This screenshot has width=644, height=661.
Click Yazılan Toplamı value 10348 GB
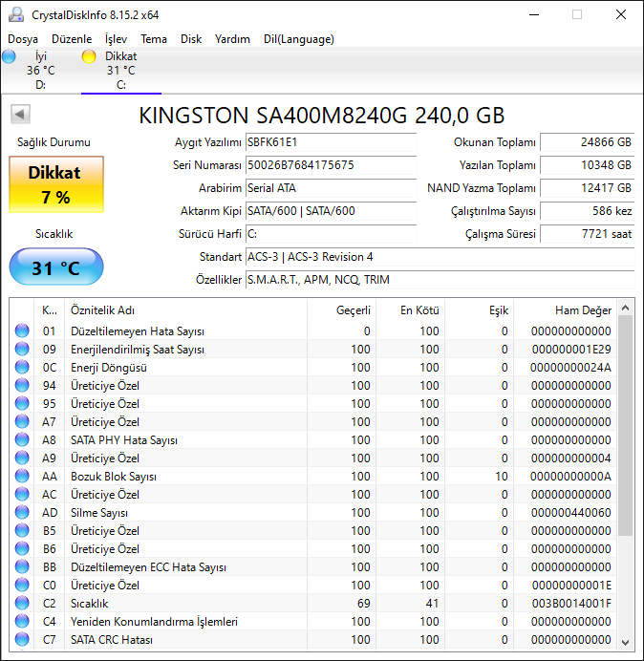pos(587,165)
